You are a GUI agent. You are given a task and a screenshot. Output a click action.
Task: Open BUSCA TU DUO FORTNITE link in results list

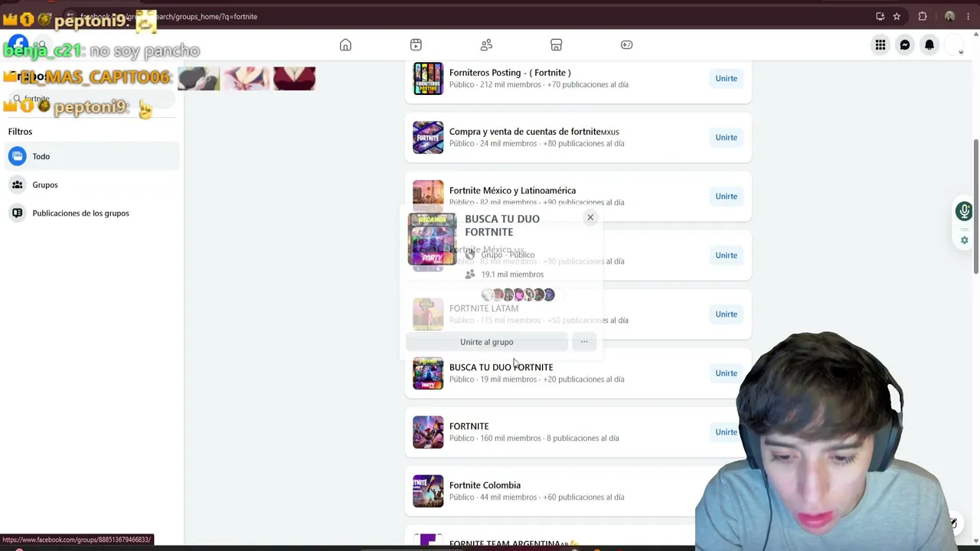pos(501,367)
